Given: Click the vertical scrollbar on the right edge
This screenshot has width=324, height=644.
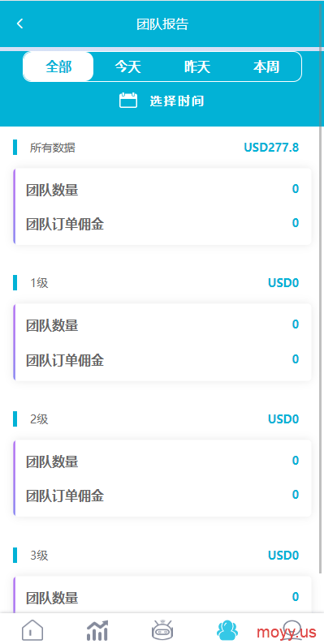Looking at the screenshot, I should [x=321, y=287].
